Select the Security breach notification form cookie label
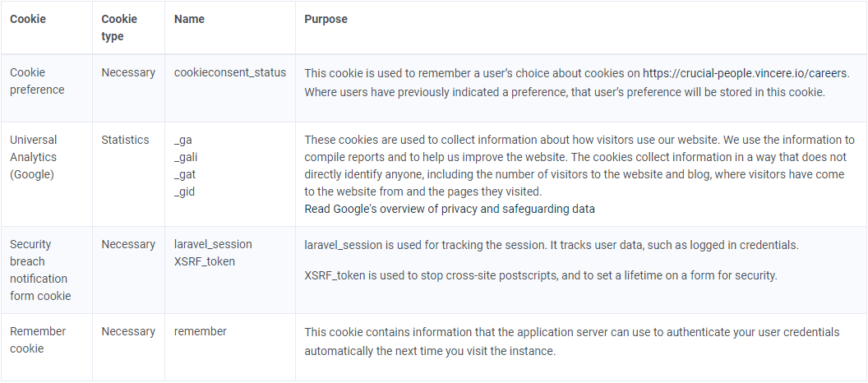 [40, 270]
